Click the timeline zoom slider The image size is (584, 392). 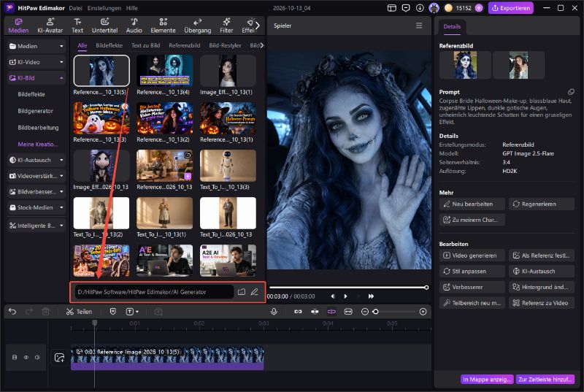click(x=395, y=312)
